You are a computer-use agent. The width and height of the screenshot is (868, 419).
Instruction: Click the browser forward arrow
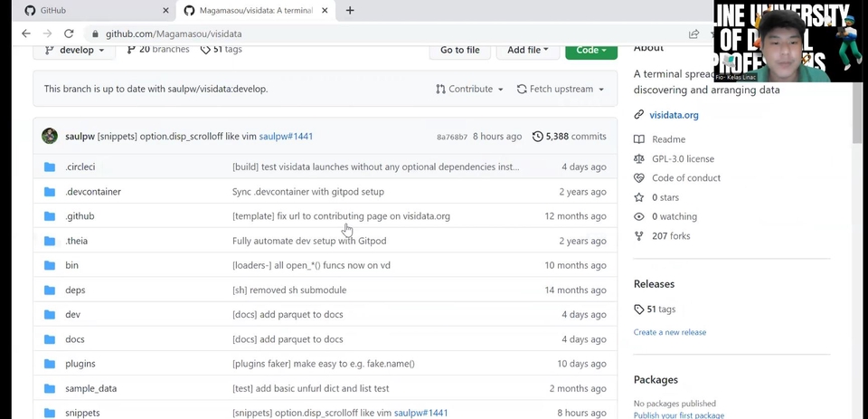click(x=48, y=33)
